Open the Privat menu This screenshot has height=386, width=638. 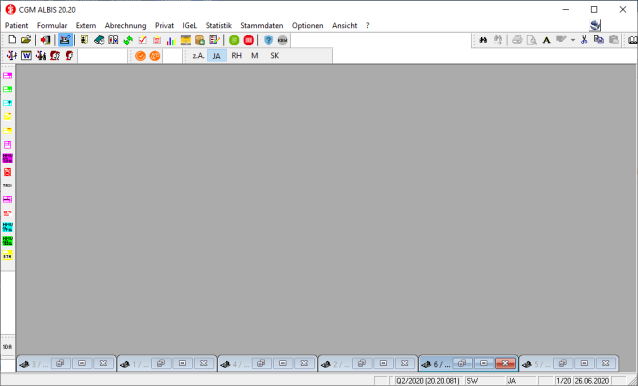tap(164, 26)
